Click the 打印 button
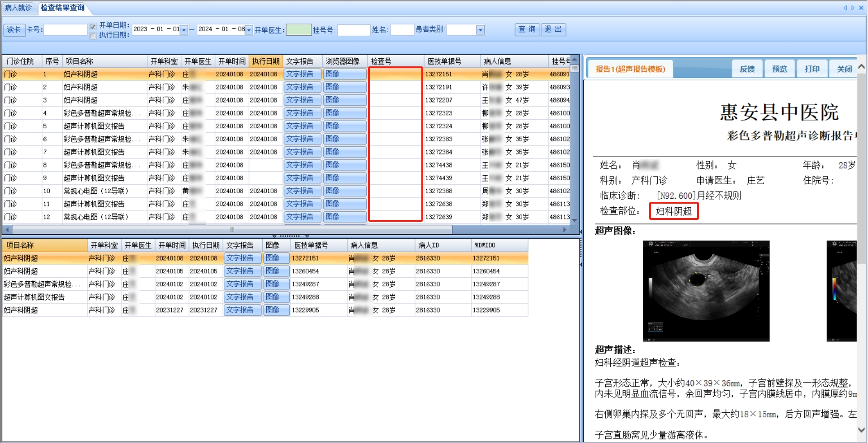The width and height of the screenshot is (868, 443). 812,69
